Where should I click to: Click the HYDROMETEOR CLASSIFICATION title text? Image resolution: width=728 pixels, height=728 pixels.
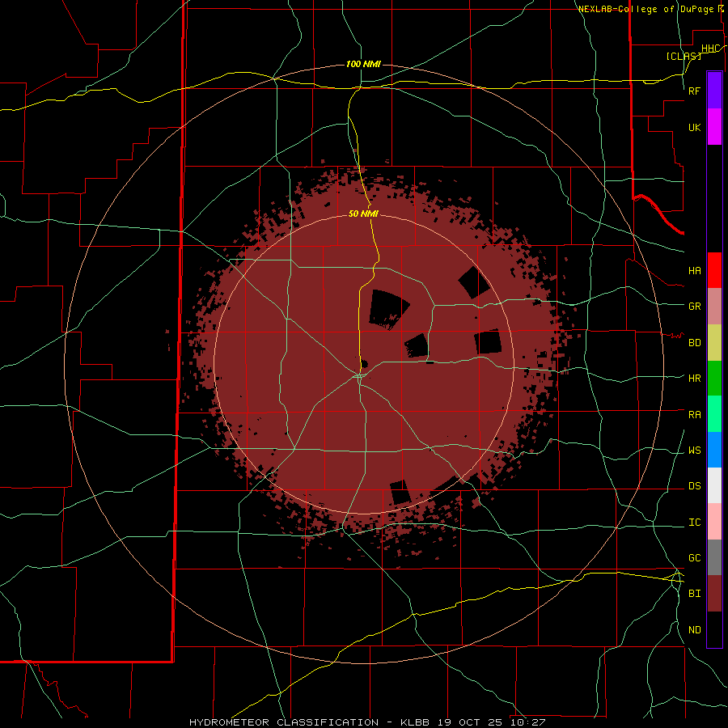(x=284, y=722)
